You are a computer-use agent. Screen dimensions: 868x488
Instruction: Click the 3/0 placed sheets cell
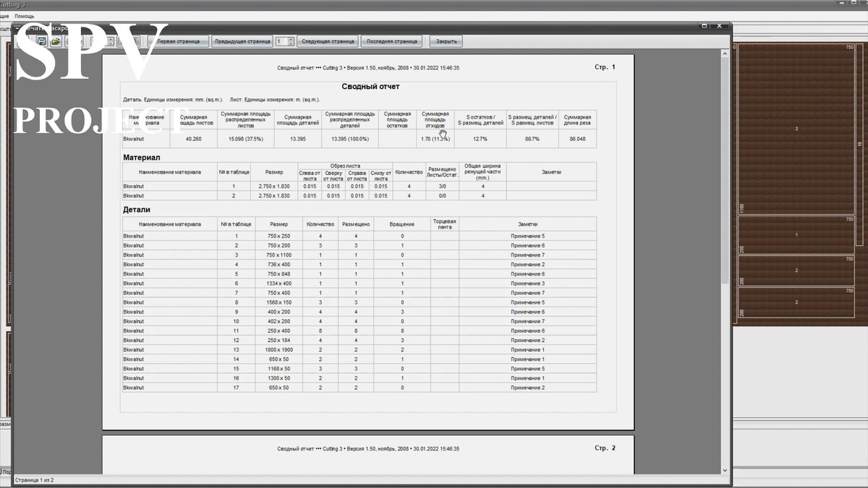click(442, 187)
